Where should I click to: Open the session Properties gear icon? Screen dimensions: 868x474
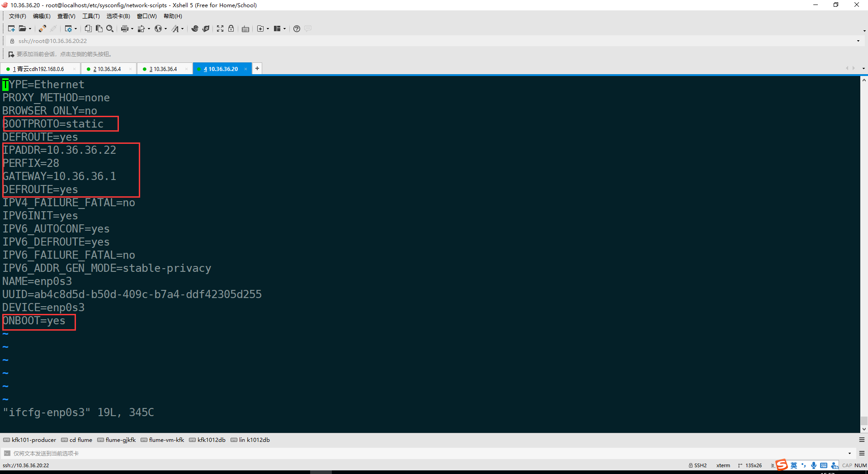68,28
